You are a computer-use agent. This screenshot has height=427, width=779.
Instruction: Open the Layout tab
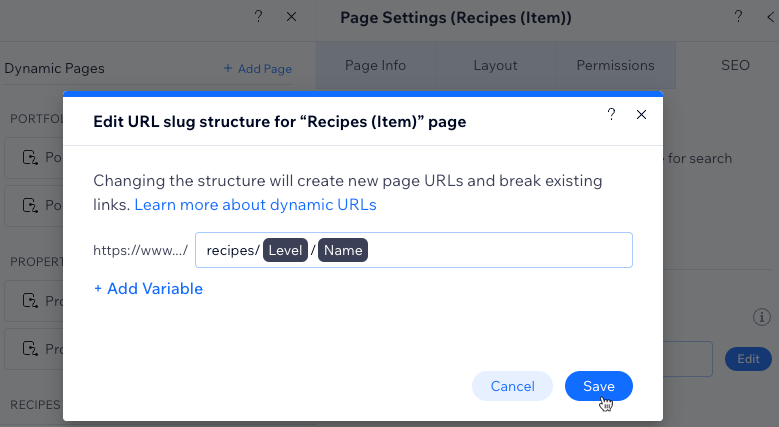[495, 65]
